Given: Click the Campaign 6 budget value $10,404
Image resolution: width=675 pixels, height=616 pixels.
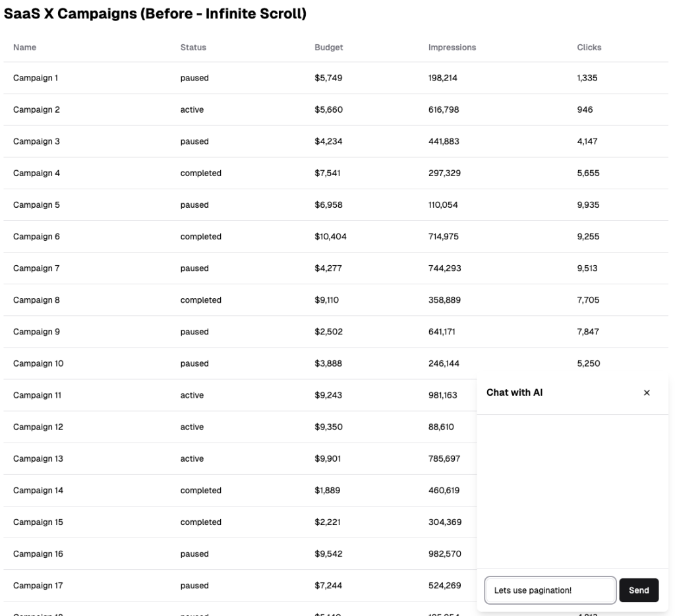Looking at the screenshot, I should [330, 237].
